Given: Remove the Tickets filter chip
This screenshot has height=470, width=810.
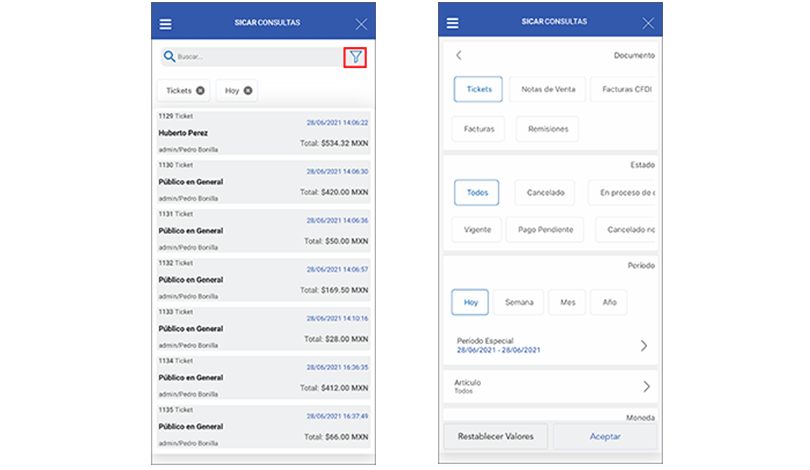Looking at the screenshot, I should pos(201,91).
